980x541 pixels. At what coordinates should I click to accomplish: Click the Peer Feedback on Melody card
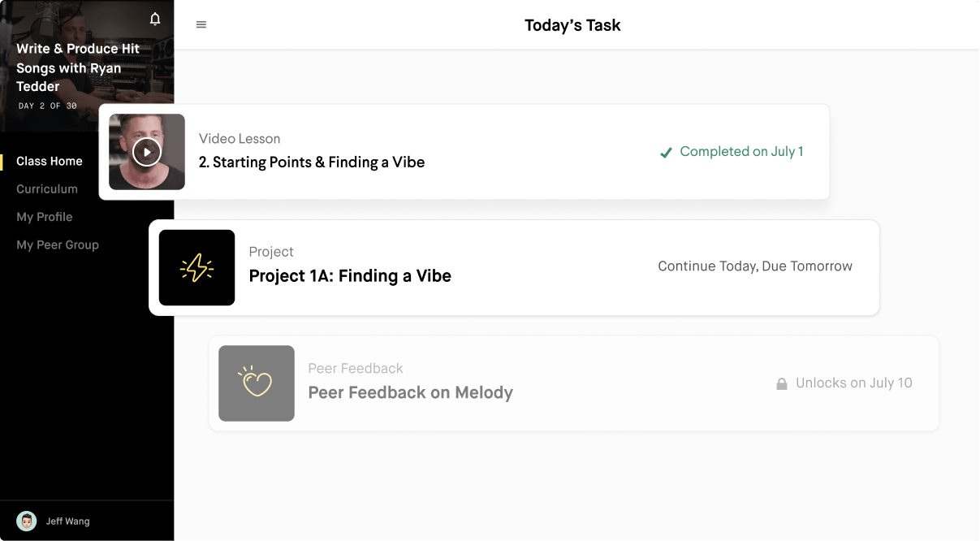coord(410,392)
